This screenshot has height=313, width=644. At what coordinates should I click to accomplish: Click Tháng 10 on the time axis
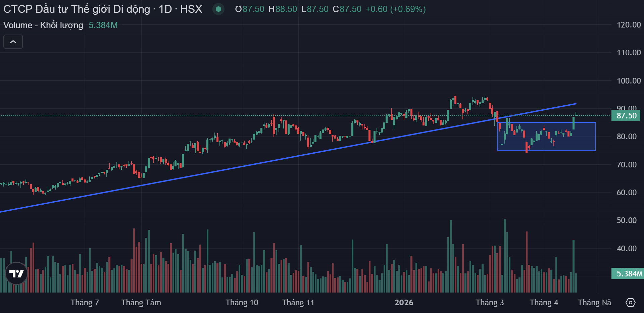242,303
